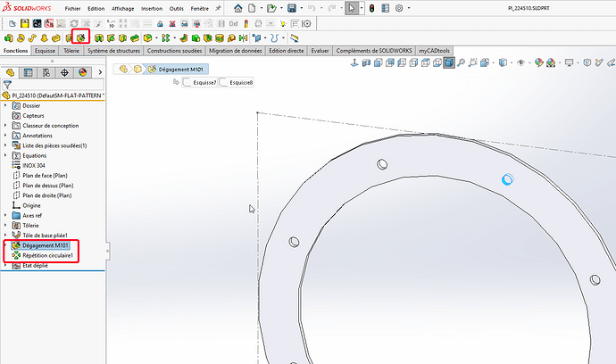Open the Fenêtre menu
The image size is (616, 364).
coord(200,8)
